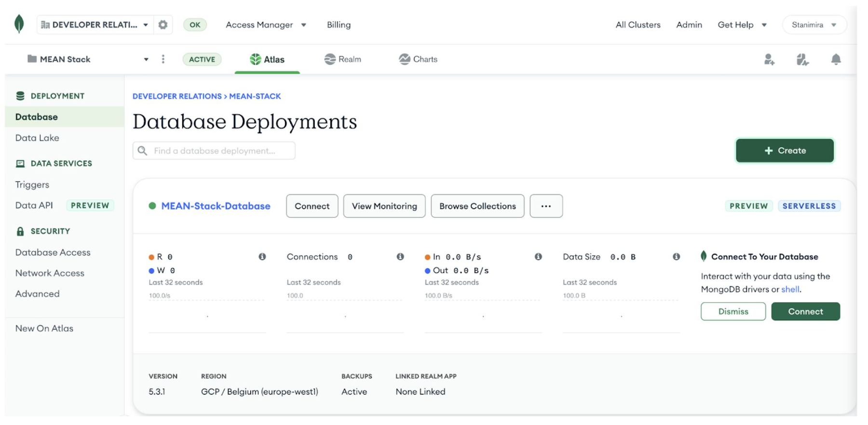Select Database in the sidebar
This screenshot has width=868, height=425.
(65, 117)
